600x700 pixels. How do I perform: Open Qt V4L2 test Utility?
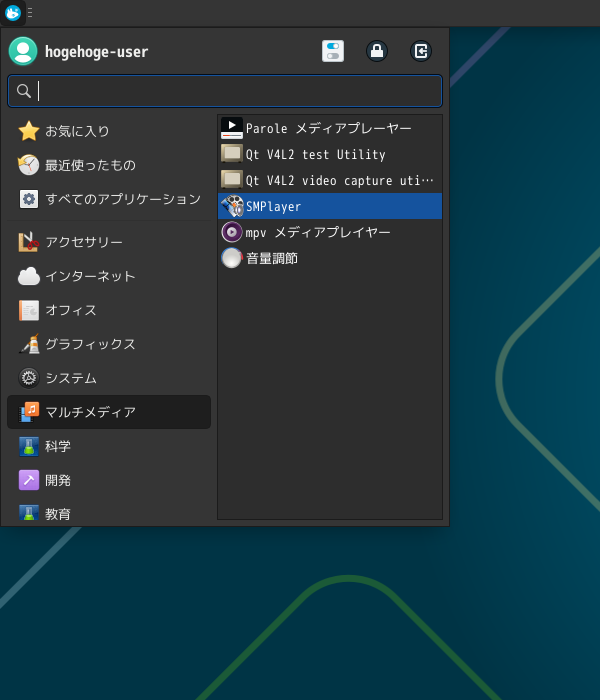[x=315, y=154]
